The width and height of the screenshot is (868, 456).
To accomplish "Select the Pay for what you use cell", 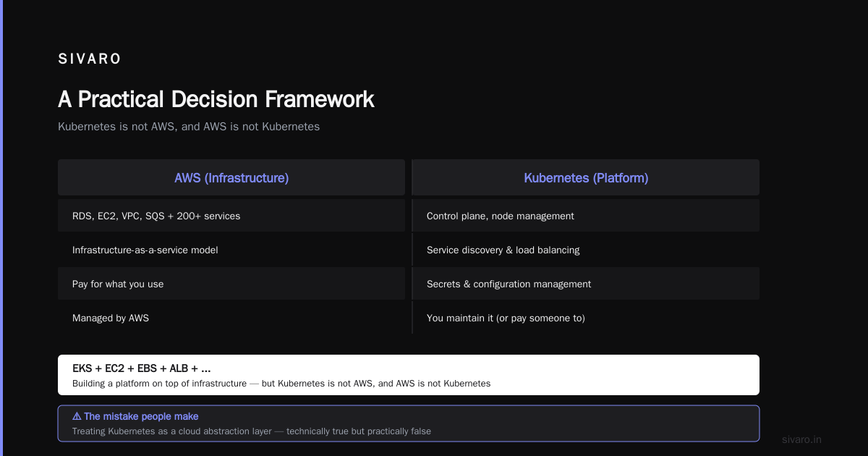I will (x=231, y=284).
